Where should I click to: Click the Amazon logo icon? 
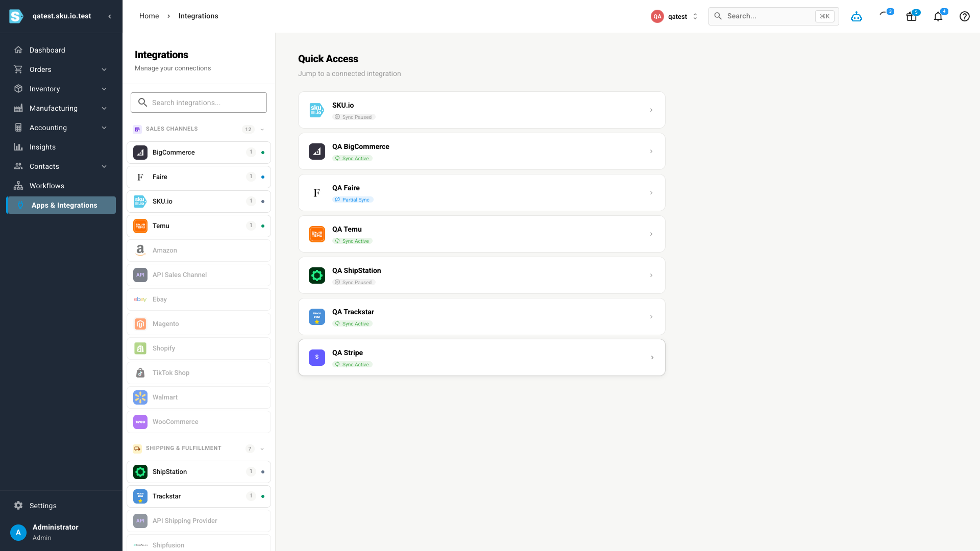tap(140, 251)
